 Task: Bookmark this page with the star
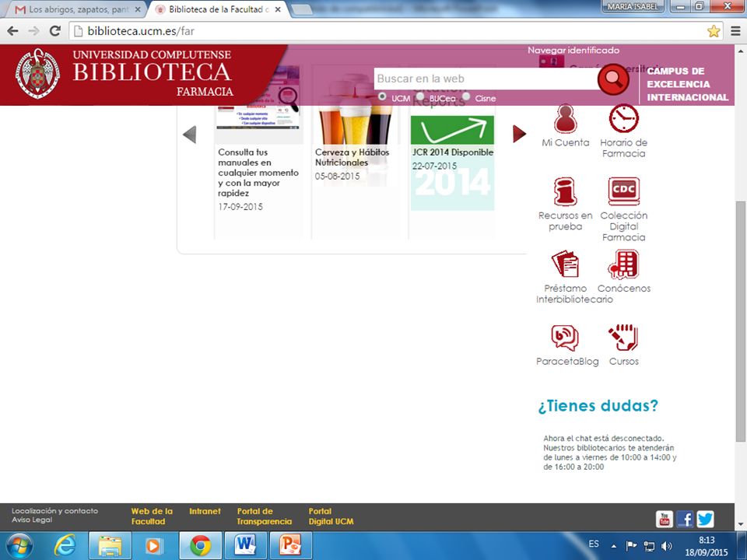(x=714, y=31)
